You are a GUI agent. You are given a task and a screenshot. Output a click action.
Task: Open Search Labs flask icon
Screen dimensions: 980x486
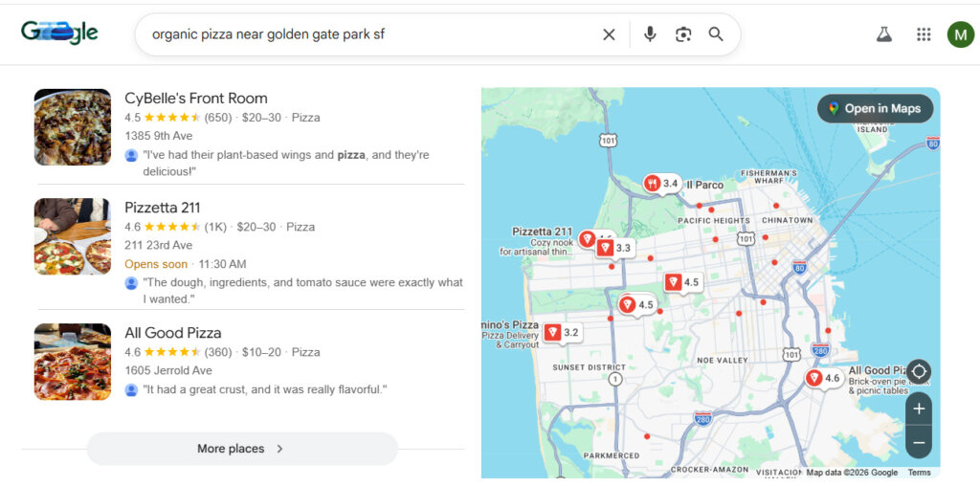point(883,34)
